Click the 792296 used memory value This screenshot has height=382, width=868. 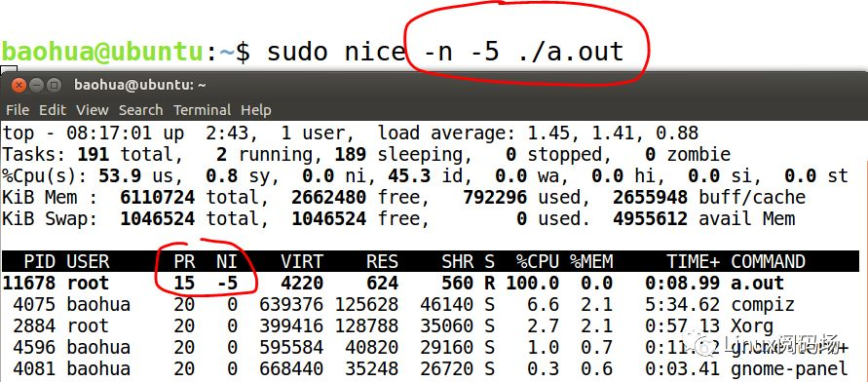495,197
